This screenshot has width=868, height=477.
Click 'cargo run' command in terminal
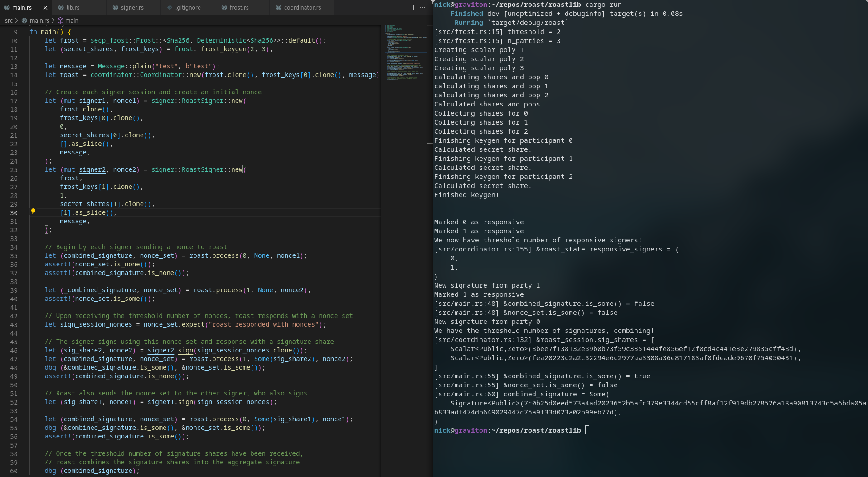(604, 5)
